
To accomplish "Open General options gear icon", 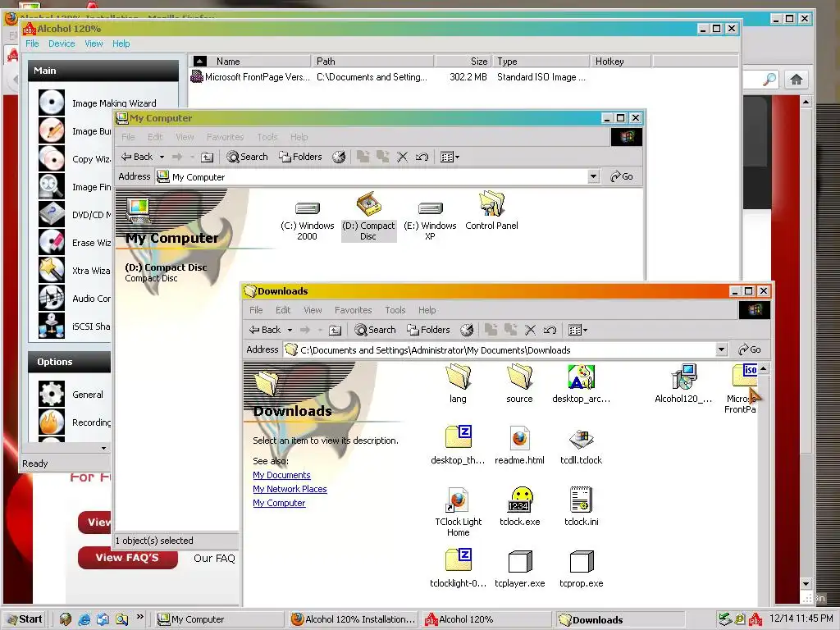I will point(52,394).
